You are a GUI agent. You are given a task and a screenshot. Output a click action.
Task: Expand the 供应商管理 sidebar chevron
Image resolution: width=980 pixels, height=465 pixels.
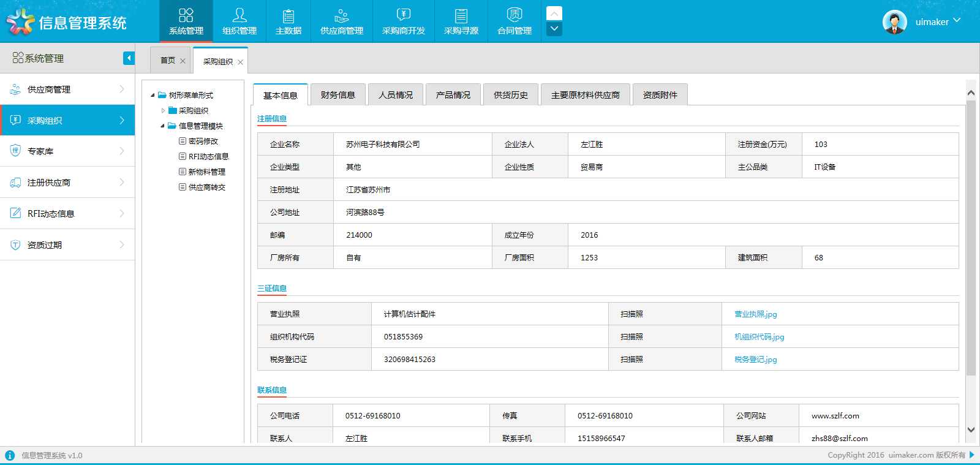coord(122,89)
